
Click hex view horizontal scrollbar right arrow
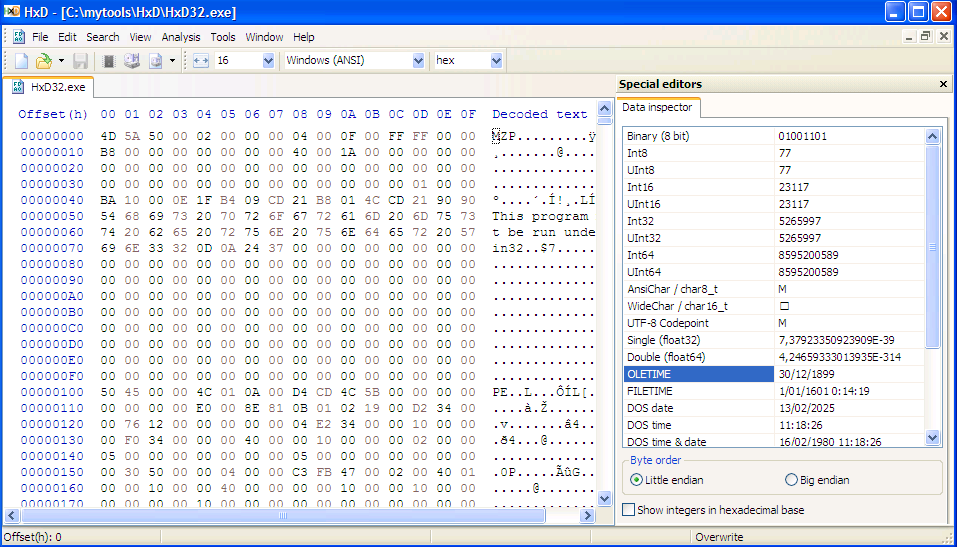(x=587, y=516)
